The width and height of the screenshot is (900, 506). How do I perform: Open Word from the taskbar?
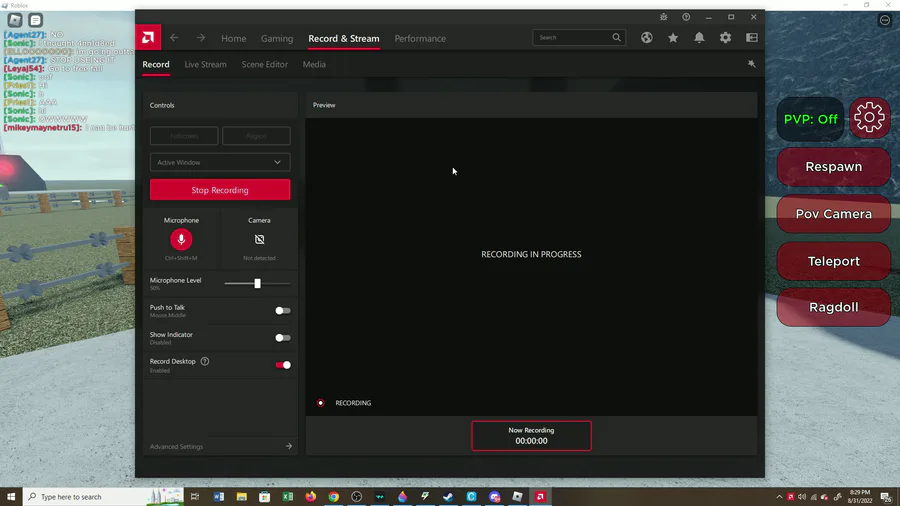click(x=219, y=497)
